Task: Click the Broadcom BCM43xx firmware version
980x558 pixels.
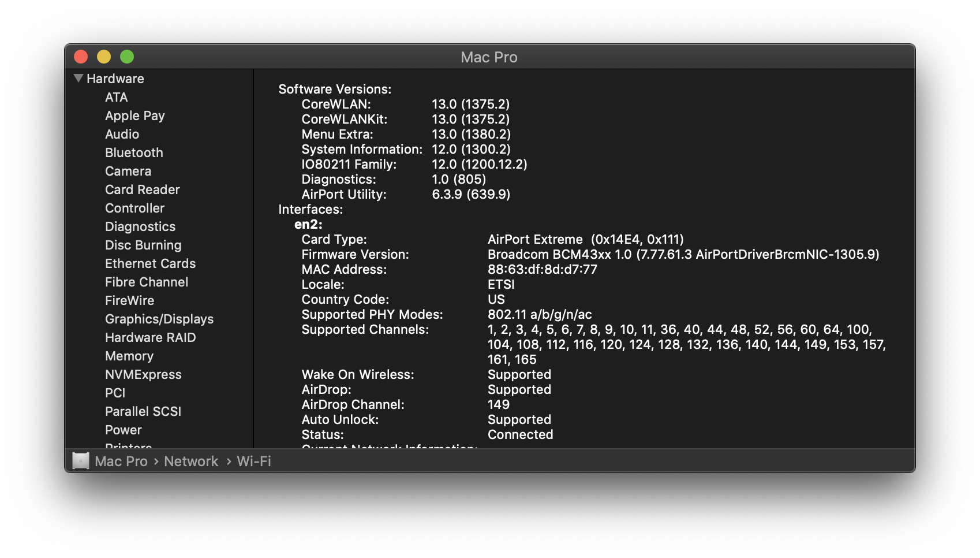Action: pos(683,254)
